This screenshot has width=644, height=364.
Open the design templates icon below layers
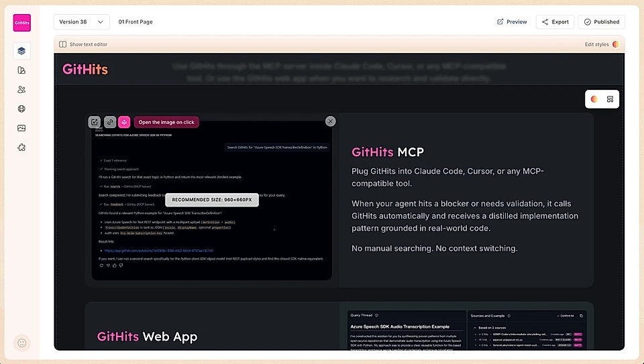coord(21,70)
